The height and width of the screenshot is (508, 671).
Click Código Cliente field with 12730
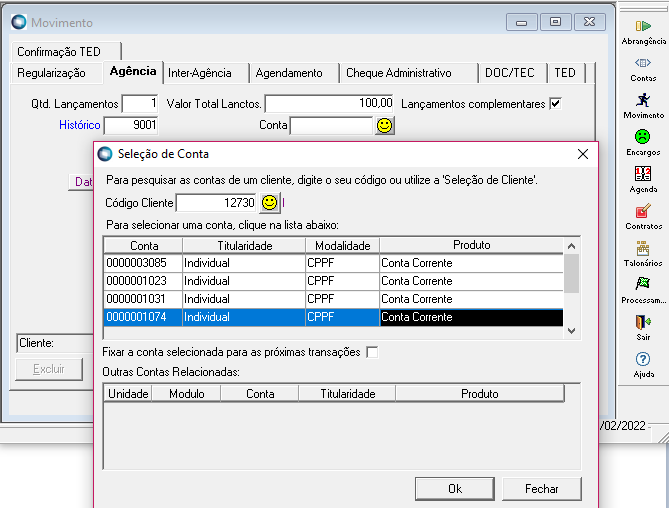click(217, 202)
